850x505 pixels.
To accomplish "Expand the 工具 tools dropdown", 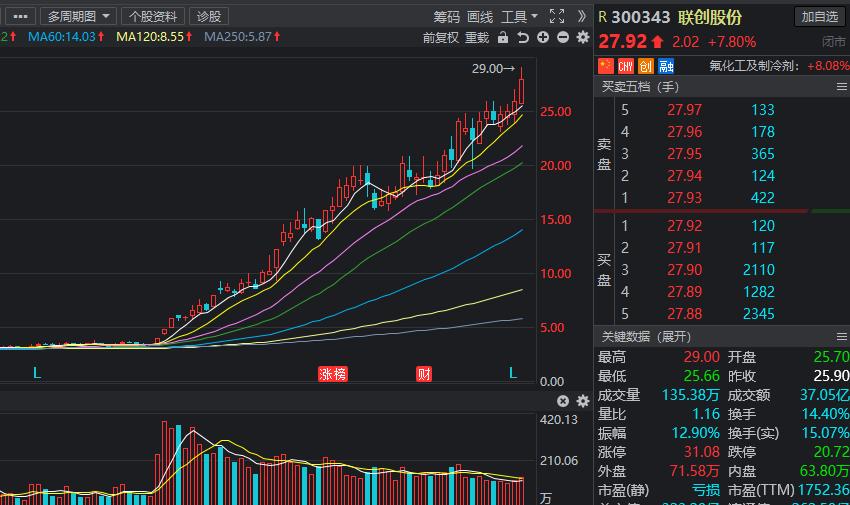I will pyautogui.click(x=519, y=16).
